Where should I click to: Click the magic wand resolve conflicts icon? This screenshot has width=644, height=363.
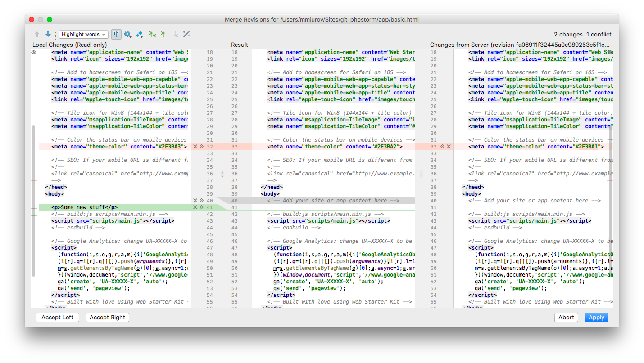click(x=186, y=34)
